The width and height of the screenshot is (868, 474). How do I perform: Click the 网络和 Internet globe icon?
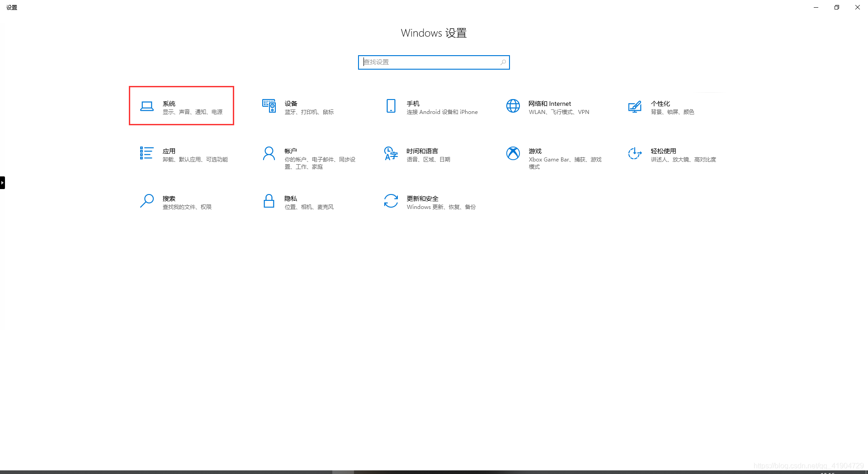[x=513, y=106]
